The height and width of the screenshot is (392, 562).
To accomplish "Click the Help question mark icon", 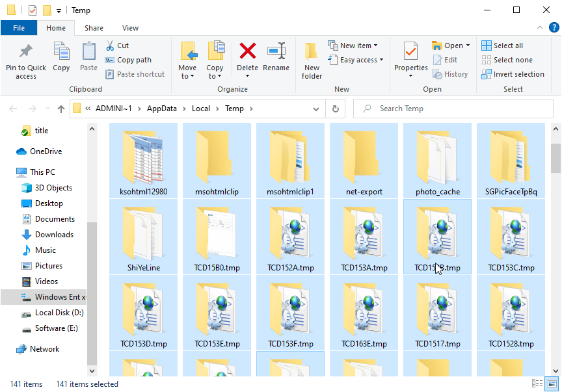I will [x=554, y=27].
